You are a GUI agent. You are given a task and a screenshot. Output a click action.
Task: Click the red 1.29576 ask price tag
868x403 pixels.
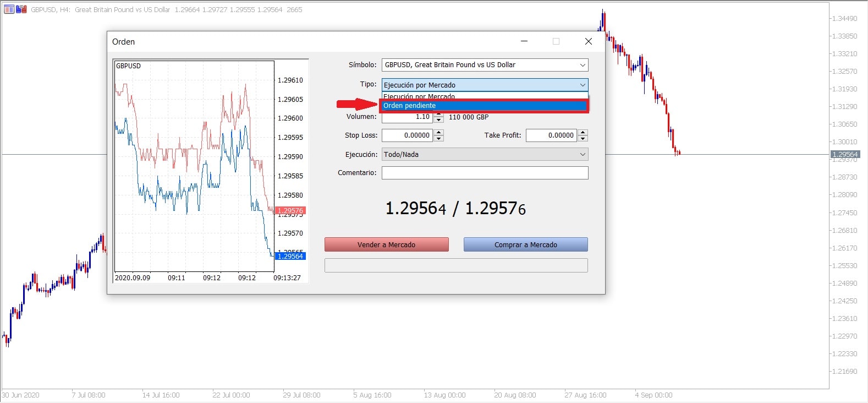289,210
